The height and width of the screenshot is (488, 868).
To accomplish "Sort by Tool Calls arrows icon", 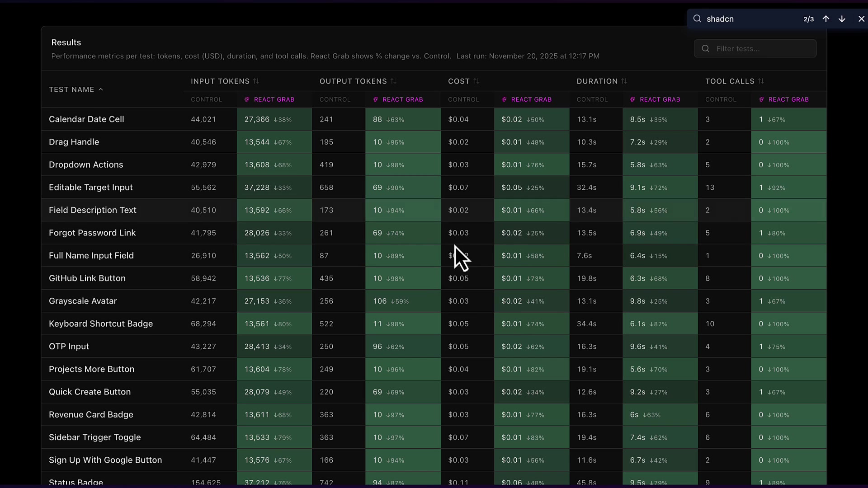I will [x=761, y=81].
